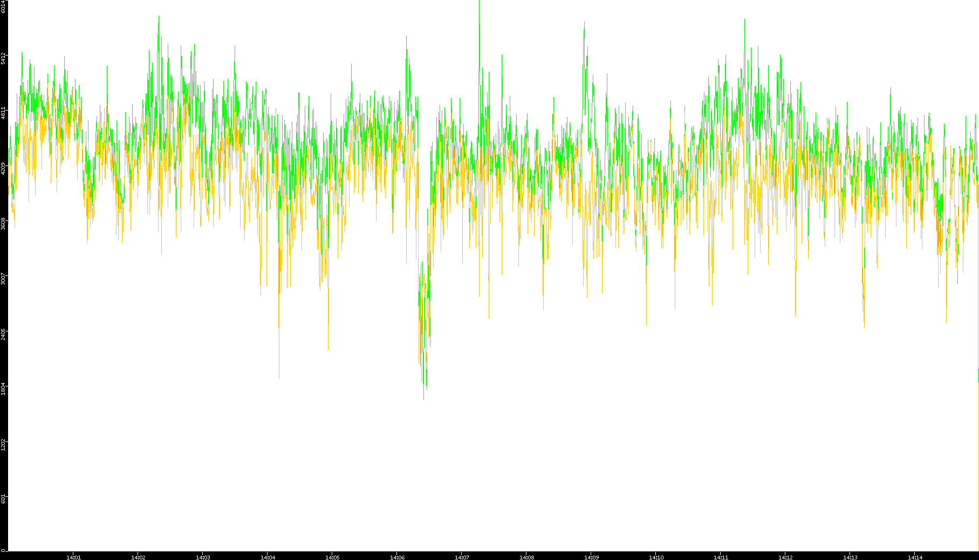
Task: Select the 3007 value on the y-axis
Action: (4, 278)
